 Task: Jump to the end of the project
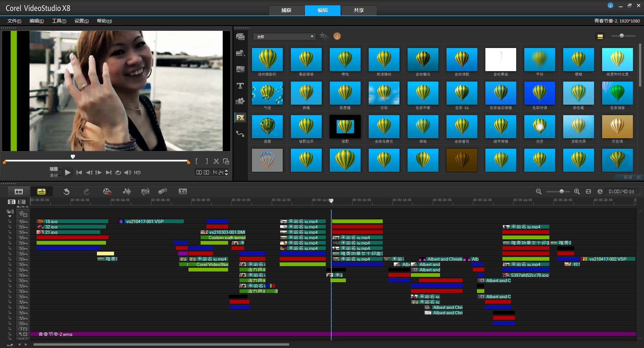click(x=108, y=172)
